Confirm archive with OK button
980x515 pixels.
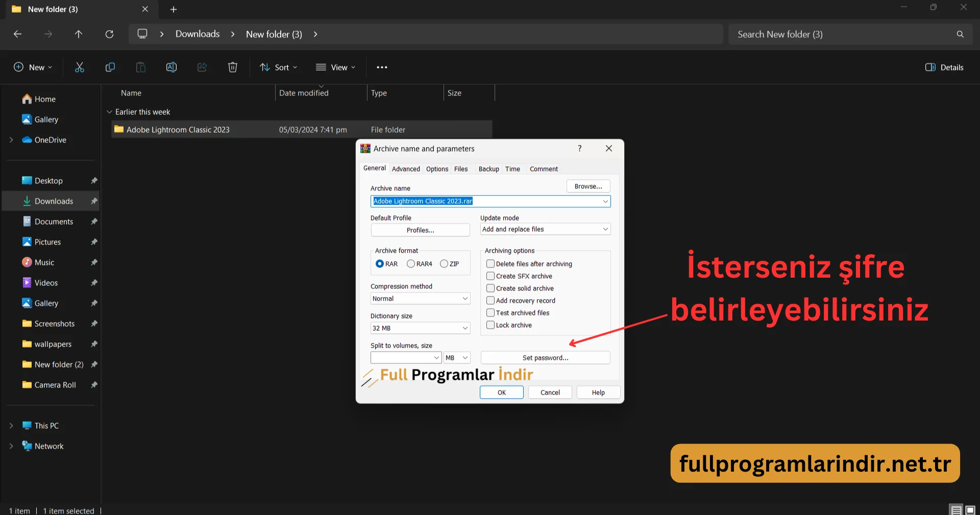pyautogui.click(x=501, y=393)
